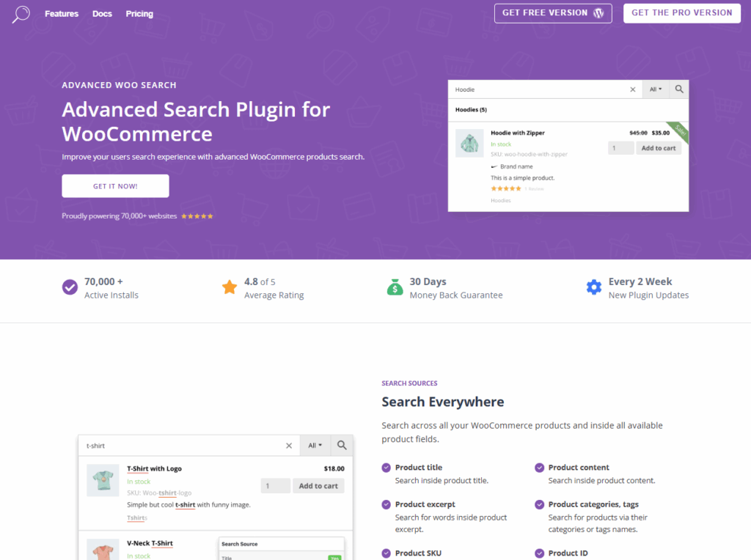This screenshot has width=751, height=560.
Task: Click the blue gear updates icon
Action: [x=593, y=287]
